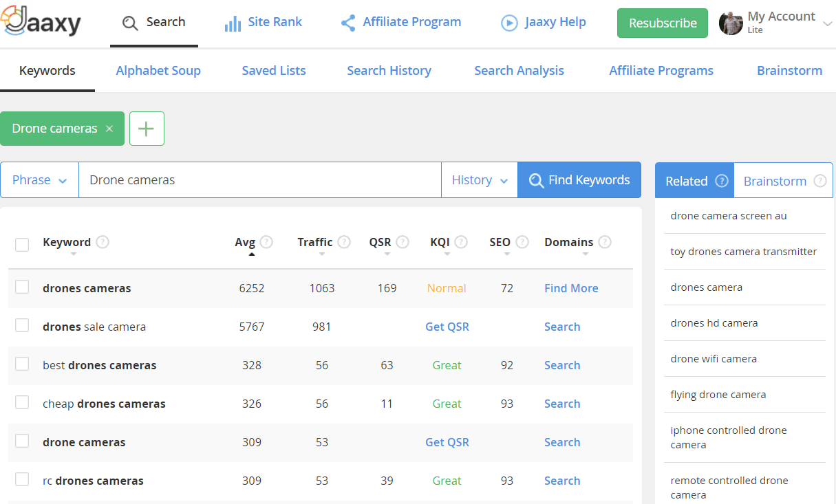Click Search domains for rc drones cameras
Screen dimensions: 836x504
562,481
